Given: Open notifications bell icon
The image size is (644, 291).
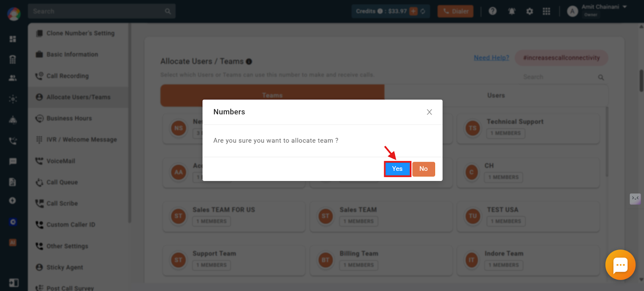Looking at the screenshot, I should [512, 11].
